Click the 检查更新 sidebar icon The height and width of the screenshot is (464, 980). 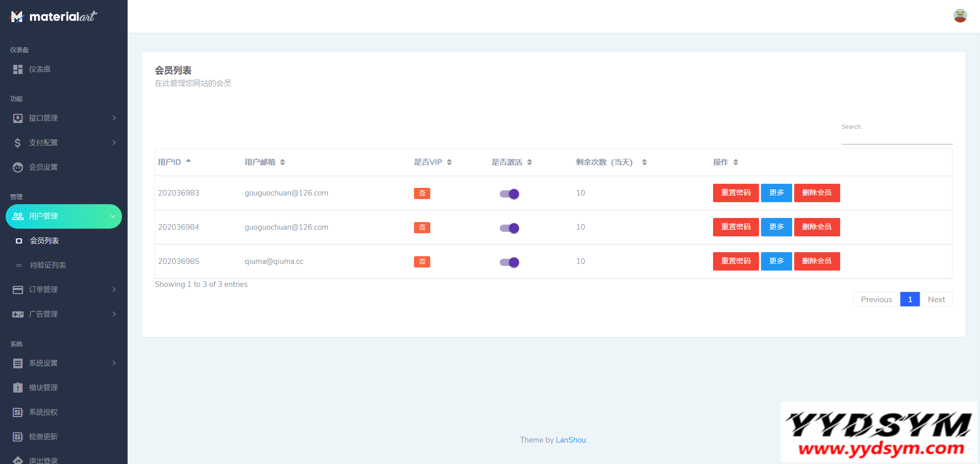click(18, 437)
